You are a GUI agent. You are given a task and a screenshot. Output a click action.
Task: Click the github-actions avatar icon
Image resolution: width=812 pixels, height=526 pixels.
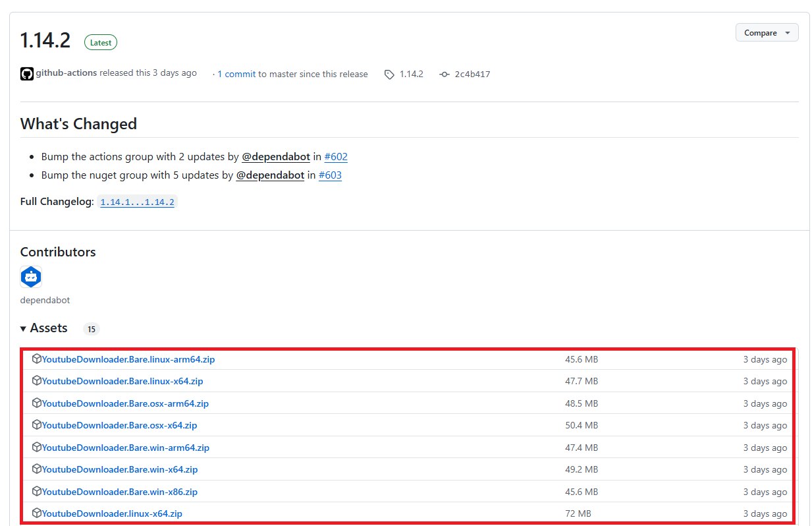tap(27, 74)
